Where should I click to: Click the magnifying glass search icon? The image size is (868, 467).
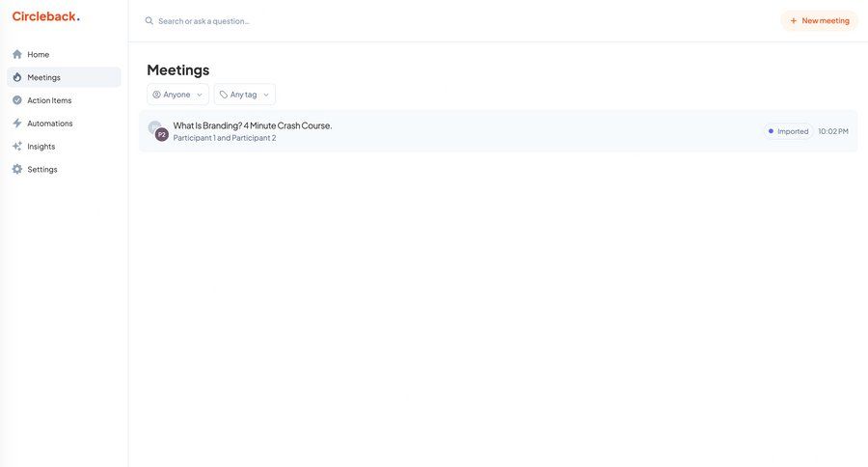click(x=149, y=20)
